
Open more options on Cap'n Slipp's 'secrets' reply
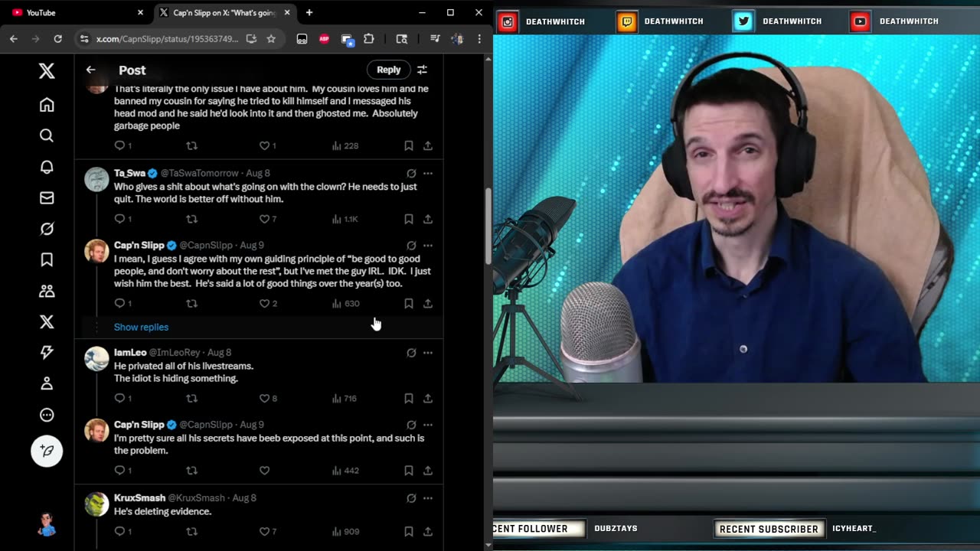428,425
